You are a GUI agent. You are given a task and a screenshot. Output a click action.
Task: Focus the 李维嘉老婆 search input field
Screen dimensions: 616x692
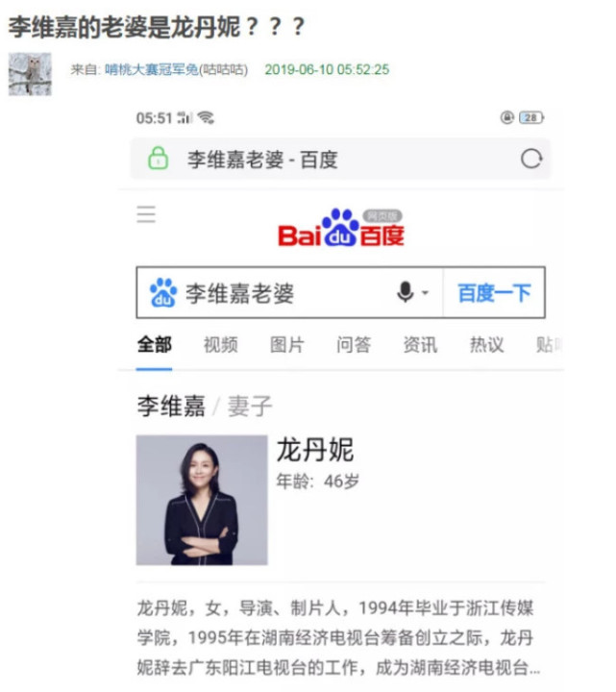point(269,292)
